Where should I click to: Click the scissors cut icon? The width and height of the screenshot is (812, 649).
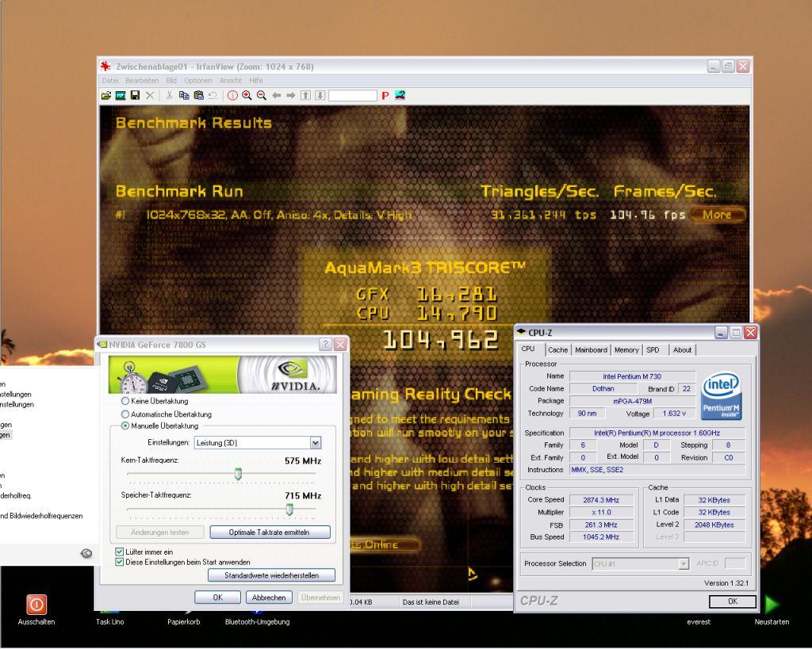[169, 96]
